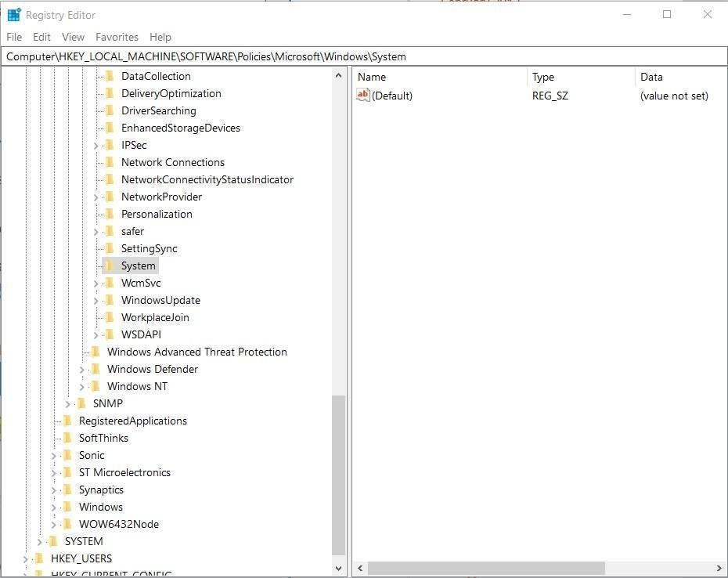Close the Registry Editor window
The width and height of the screenshot is (728, 578).
[707, 14]
